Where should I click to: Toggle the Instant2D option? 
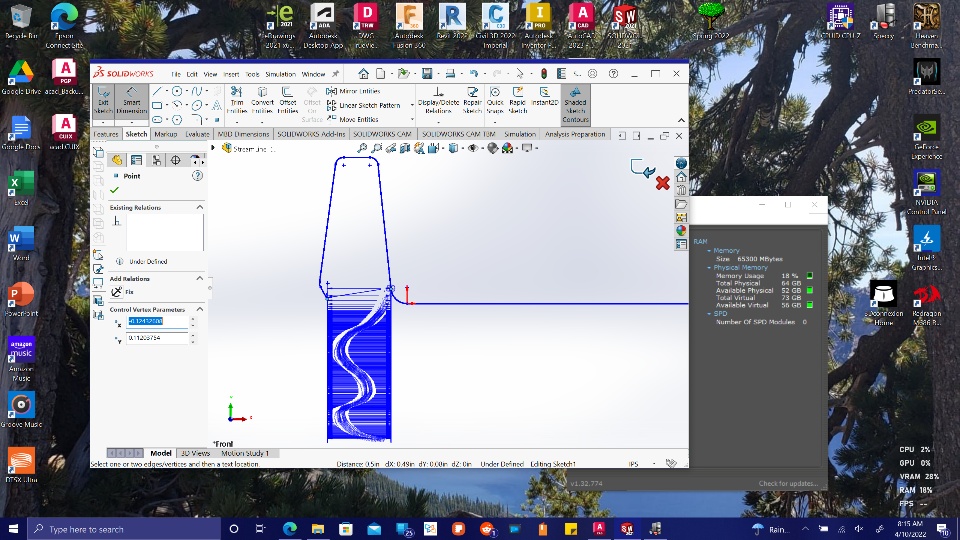click(x=544, y=97)
